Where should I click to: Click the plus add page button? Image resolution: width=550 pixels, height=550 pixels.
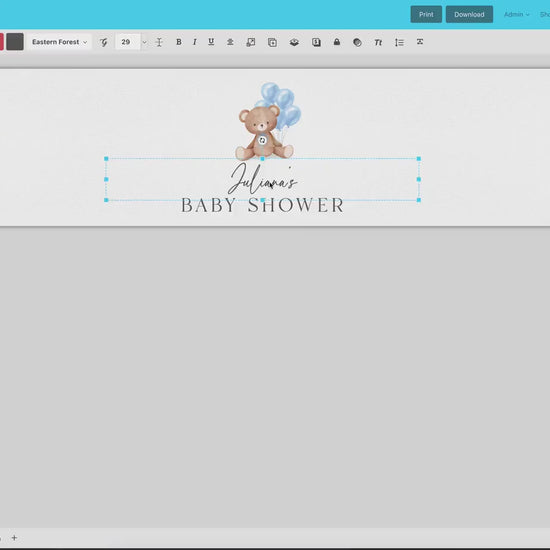coord(14,537)
